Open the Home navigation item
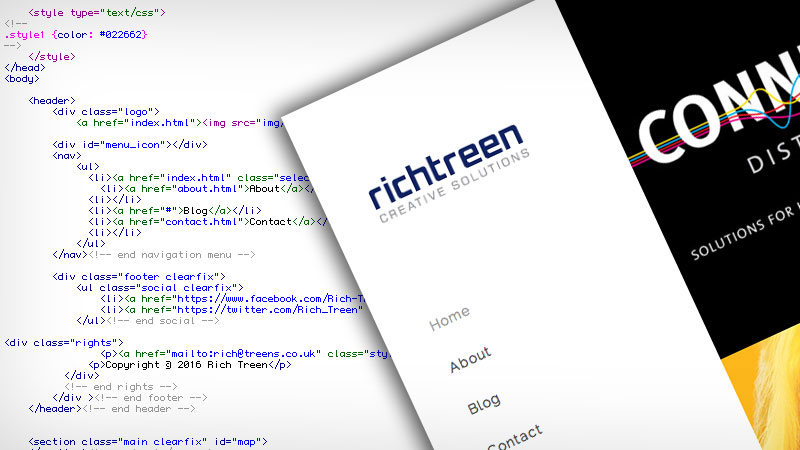Image resolution: width=800 pixels, height=450 pixels. (x=448, y=319)
